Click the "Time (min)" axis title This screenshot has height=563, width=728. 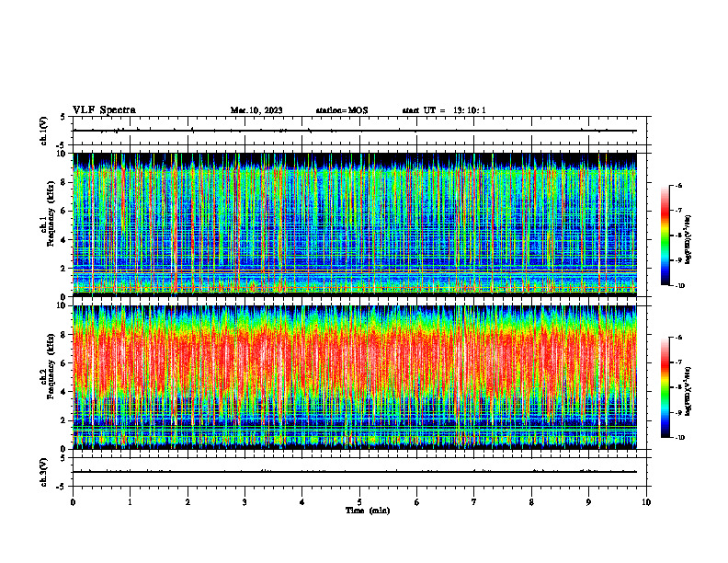click(x=368, y=511)
